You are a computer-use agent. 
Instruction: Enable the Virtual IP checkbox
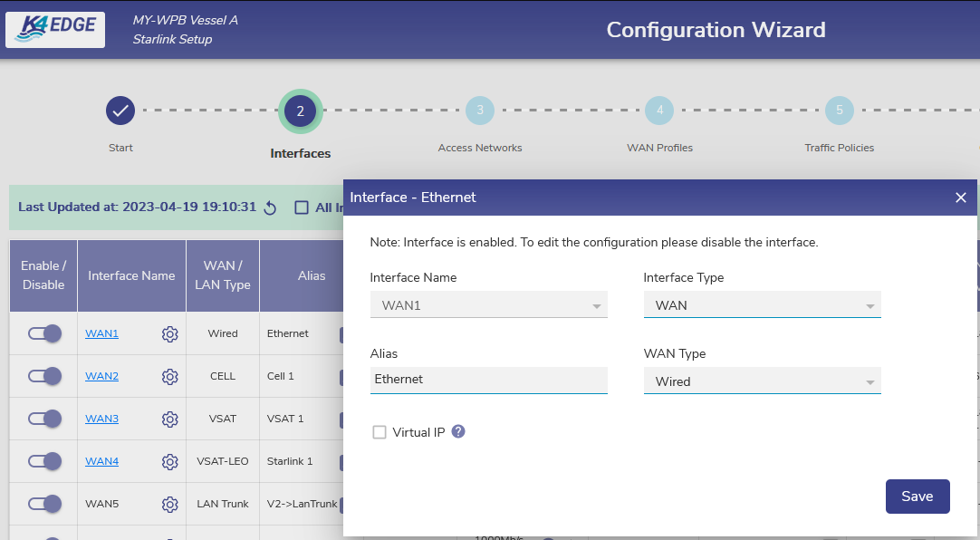coord(380,433)
